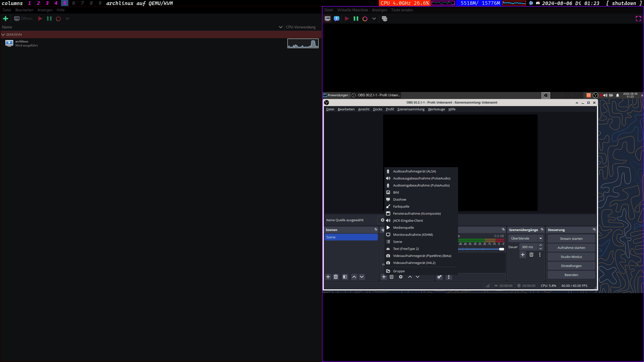This screenshot has width=644, height=362.
Task: Click the shutdown label in top bar
Action: (x=624, y=3)
